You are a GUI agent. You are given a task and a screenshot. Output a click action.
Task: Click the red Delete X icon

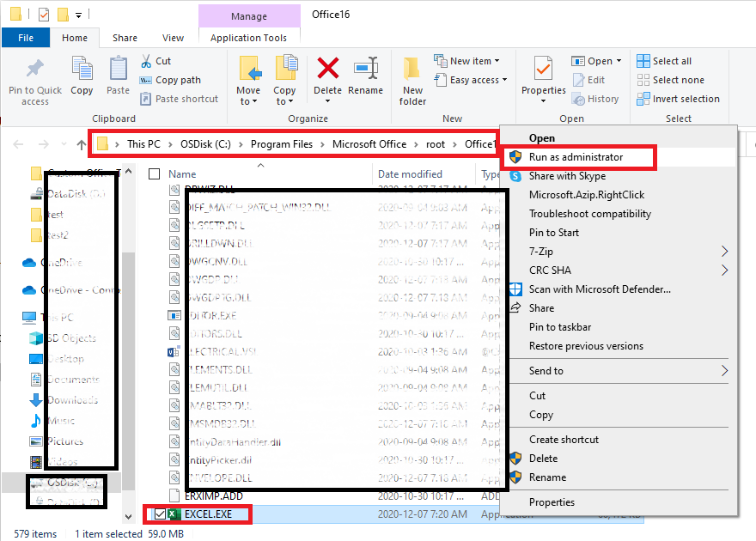click(x=328, y=68)
